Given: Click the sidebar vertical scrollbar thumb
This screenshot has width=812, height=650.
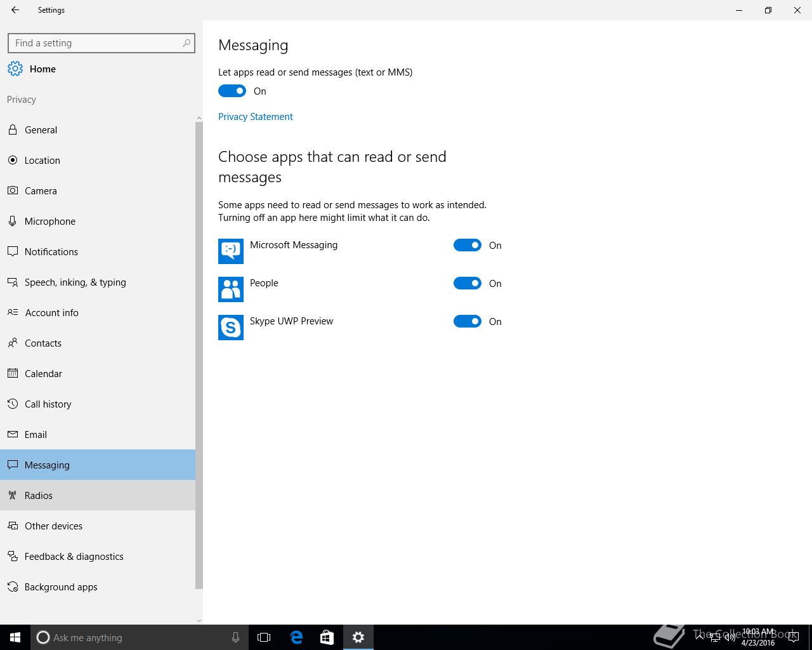Looking at the screenshot, I should click(199, 355).
